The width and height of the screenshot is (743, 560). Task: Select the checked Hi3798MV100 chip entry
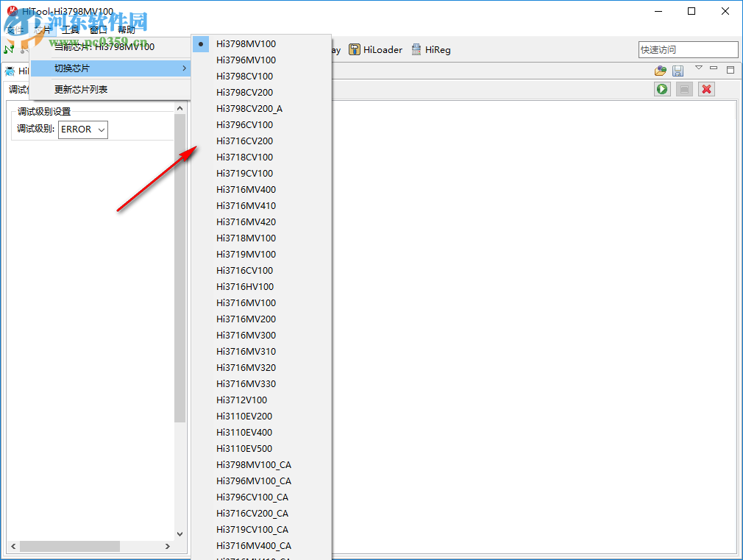261,44
